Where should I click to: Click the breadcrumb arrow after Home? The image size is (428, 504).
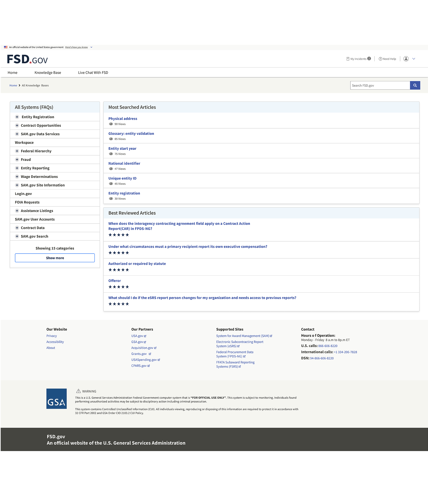[x=19, y=86]
